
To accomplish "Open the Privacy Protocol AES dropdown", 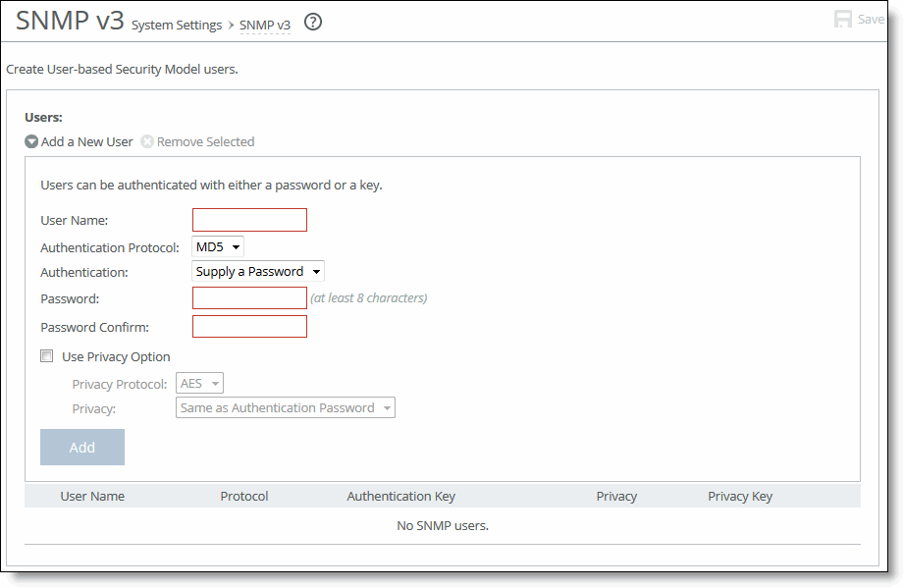I will pyautogui.click(x=199, y=383).
